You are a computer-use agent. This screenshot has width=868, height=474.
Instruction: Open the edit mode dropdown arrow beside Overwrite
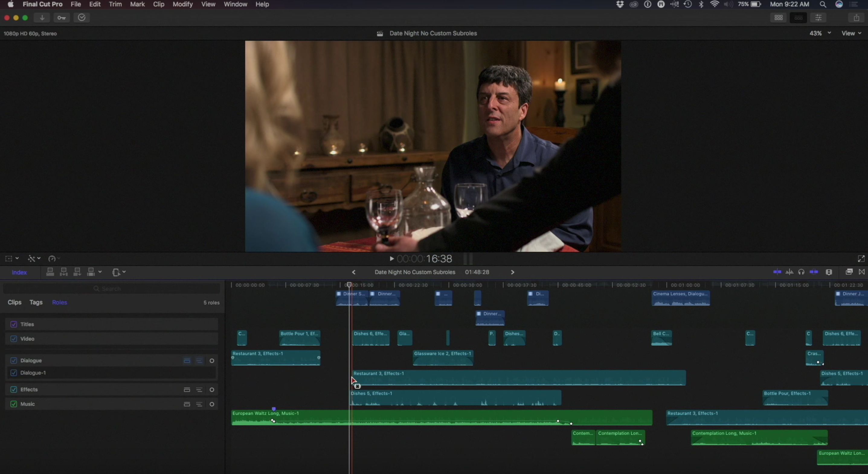[100, 271]
